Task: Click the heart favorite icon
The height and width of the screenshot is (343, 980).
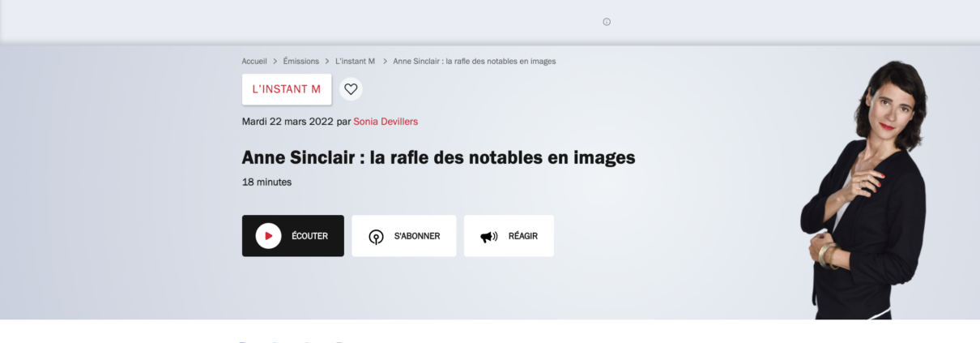Action: click(x=351, y=89)
